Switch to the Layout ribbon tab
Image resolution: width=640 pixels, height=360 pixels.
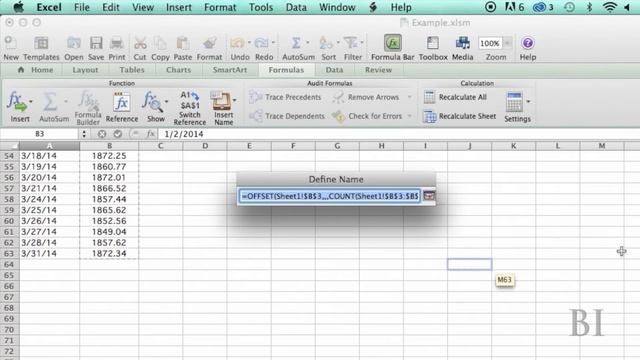(x=85, y=70)
